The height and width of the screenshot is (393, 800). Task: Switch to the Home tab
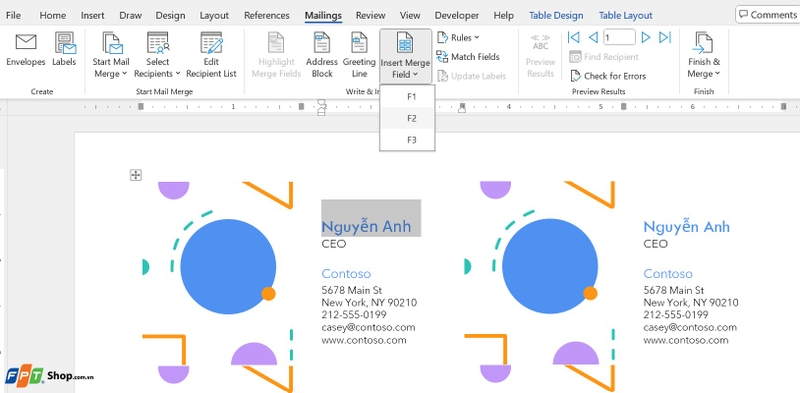53,15
